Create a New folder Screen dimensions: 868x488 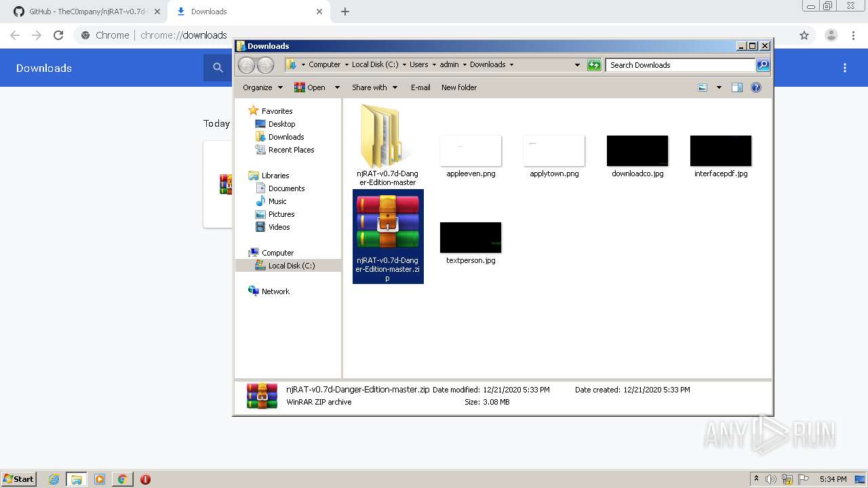tap(459, 87)
